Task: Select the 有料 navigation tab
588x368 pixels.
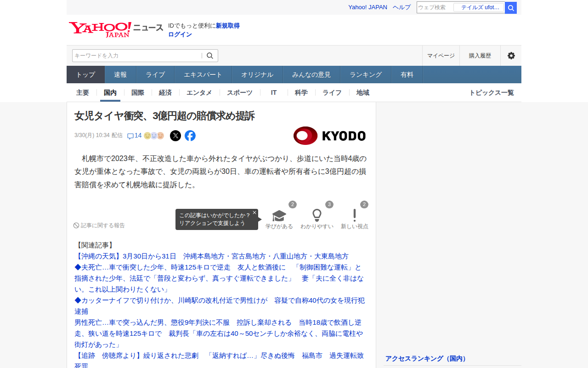Action: pos(407,75)
